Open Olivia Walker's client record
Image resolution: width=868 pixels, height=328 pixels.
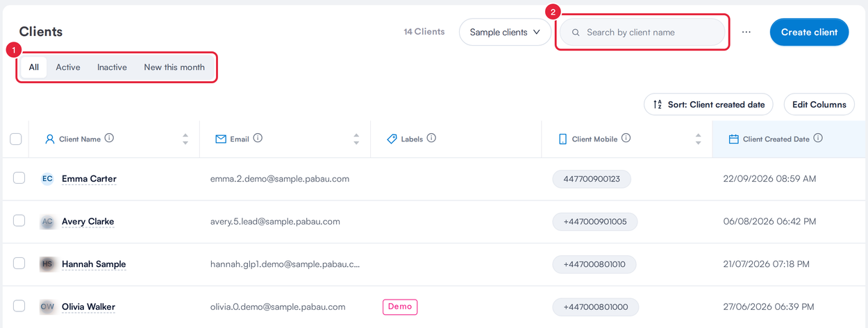click(x=88, y=307)
